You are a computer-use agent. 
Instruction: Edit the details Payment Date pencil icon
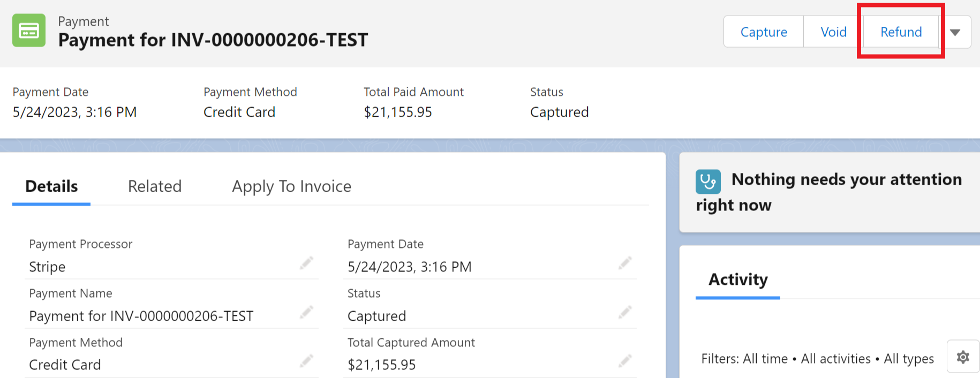coord(625,263)
